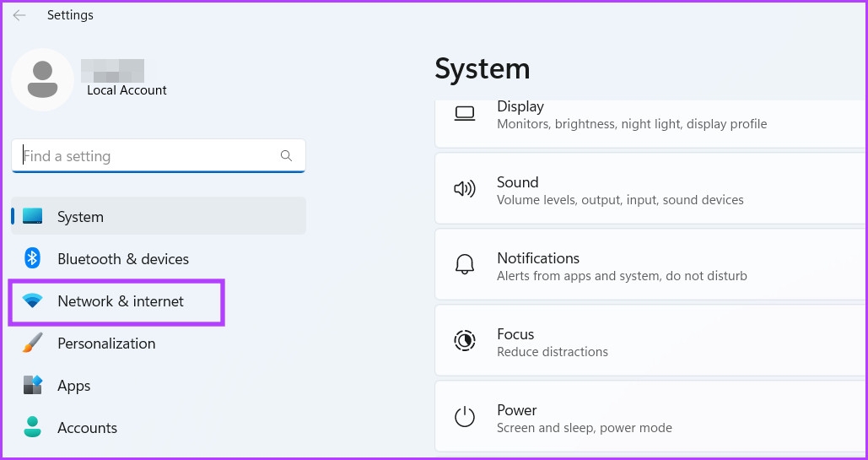Go to Personalization settings
This screenshot has height=460, width=868.
click(x=159, y=343)
